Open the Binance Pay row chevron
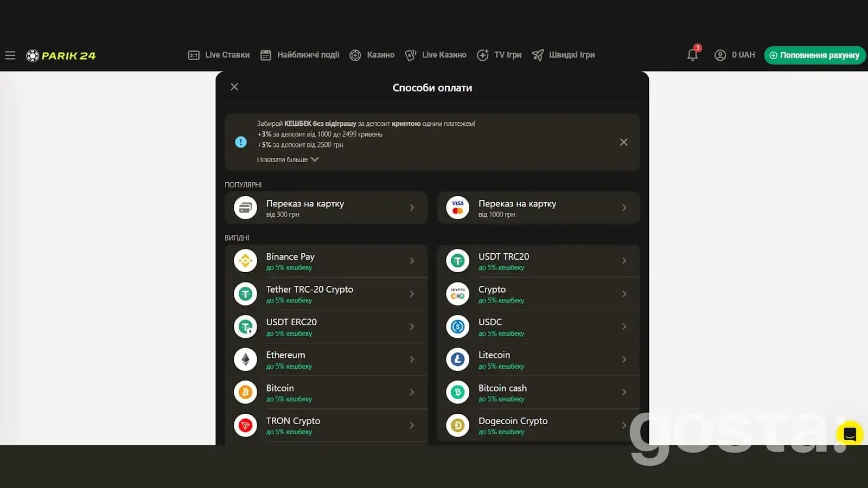Image resolution: width=868 pixels, height=488 pixels. point(412,261)
